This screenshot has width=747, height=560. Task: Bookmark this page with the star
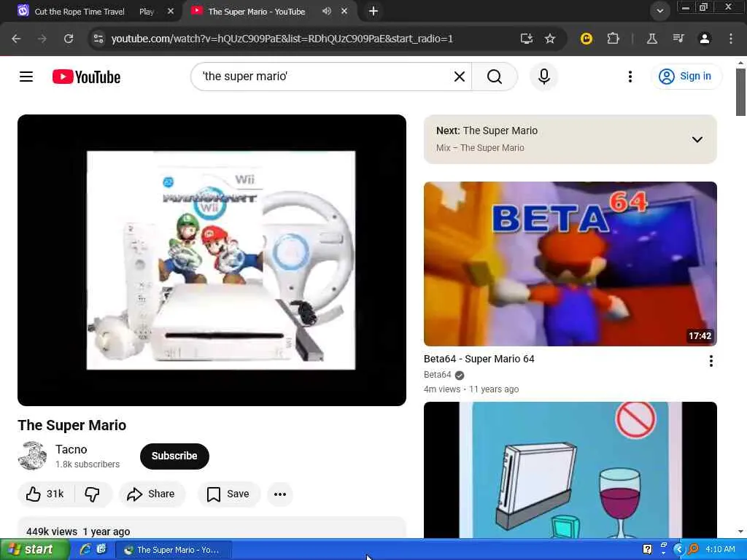point(550,39)
